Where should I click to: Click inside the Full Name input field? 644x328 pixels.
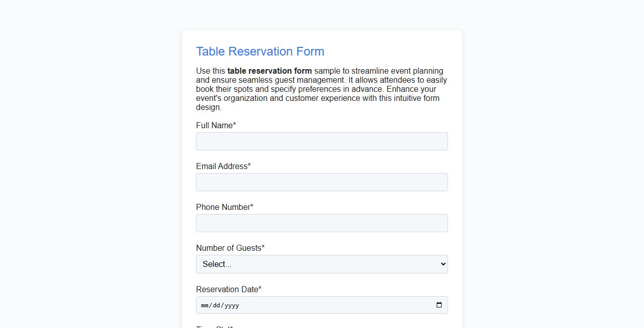321,141
